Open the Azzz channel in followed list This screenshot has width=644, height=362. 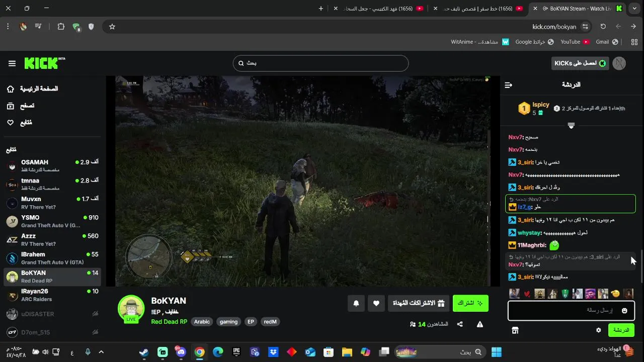tap(52, 239)
